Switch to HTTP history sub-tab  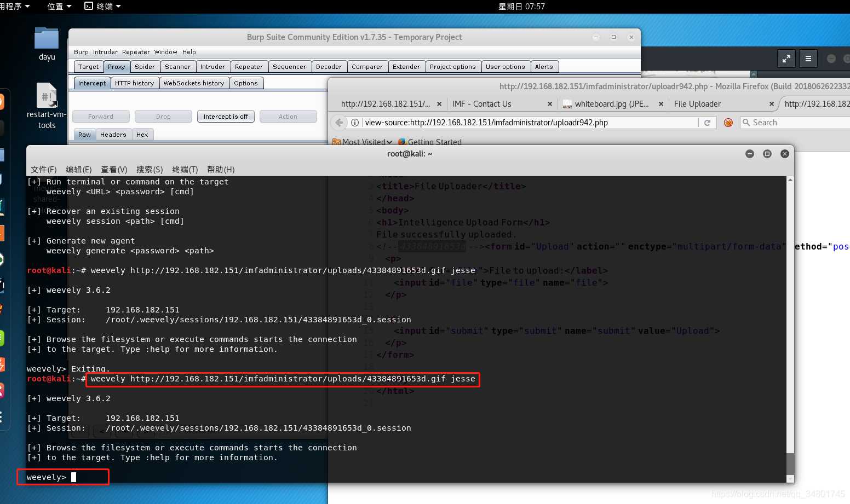point(134,83)
